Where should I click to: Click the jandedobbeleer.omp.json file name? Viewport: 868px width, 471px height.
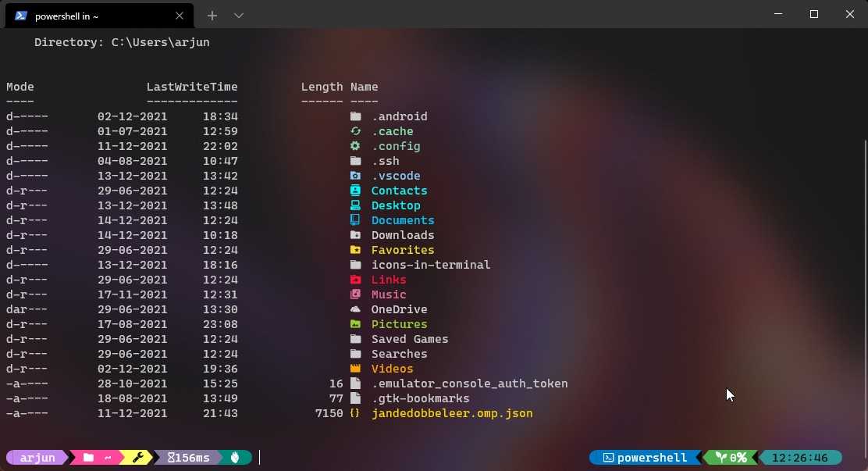pos(452,413)
